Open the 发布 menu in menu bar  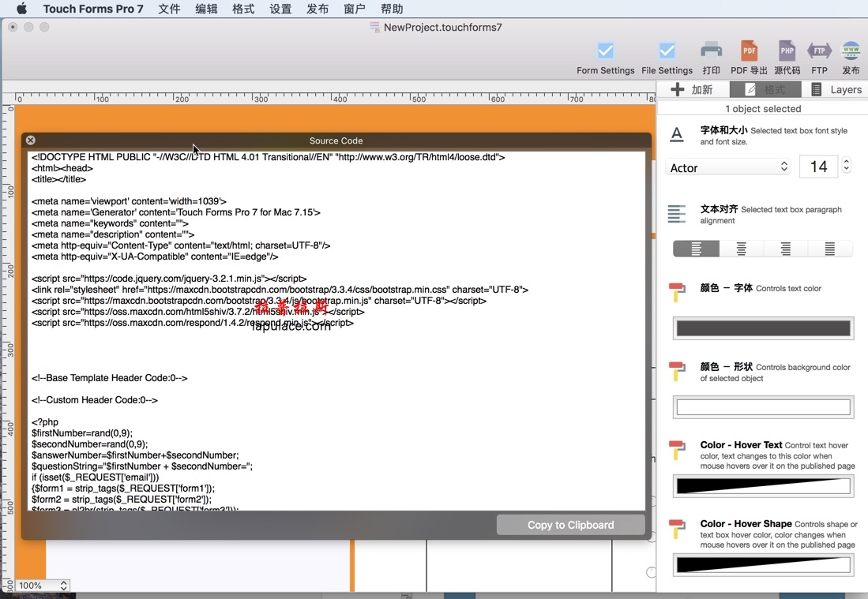(318, 9)
